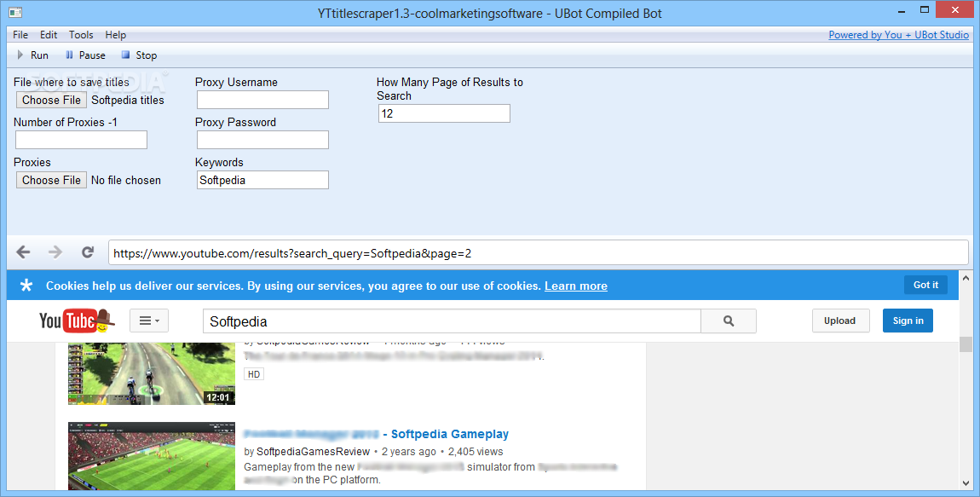Open the Edit menu
The width and height of the screenshot is (980, 497).
(x=49, y=35)
